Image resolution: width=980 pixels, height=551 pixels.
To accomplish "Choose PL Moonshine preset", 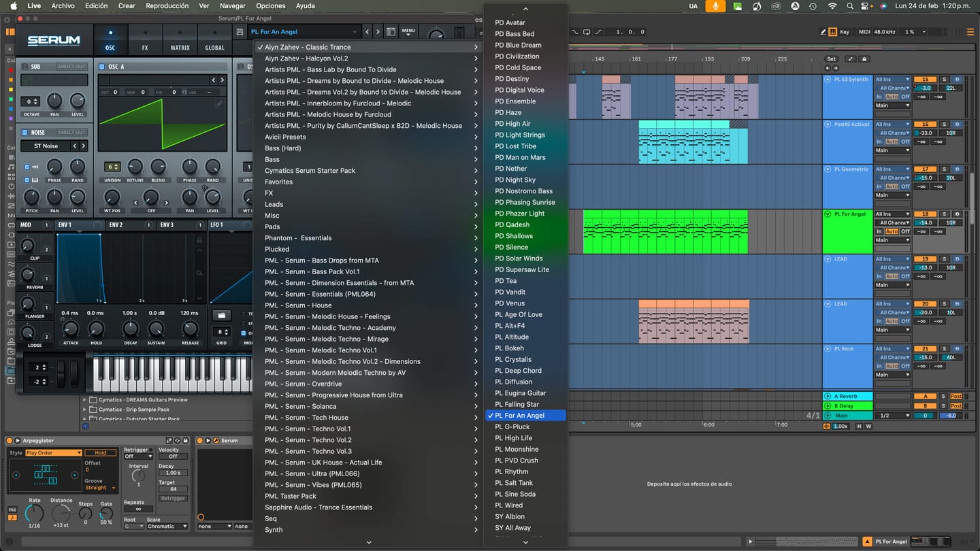I will tap(525, 449).
